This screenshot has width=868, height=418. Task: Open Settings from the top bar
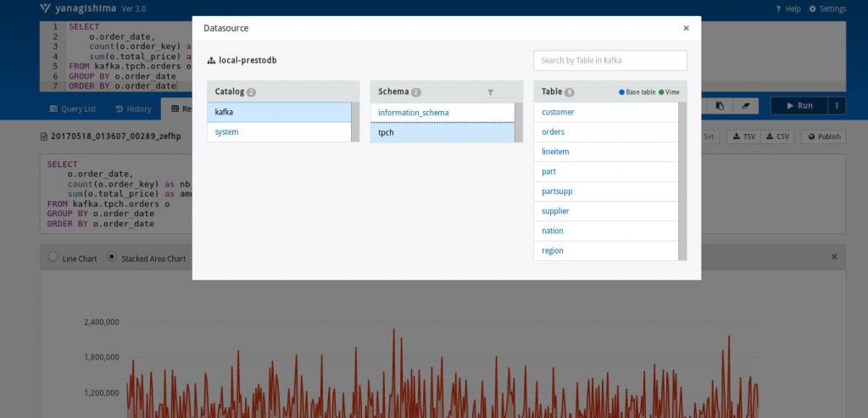827,8
